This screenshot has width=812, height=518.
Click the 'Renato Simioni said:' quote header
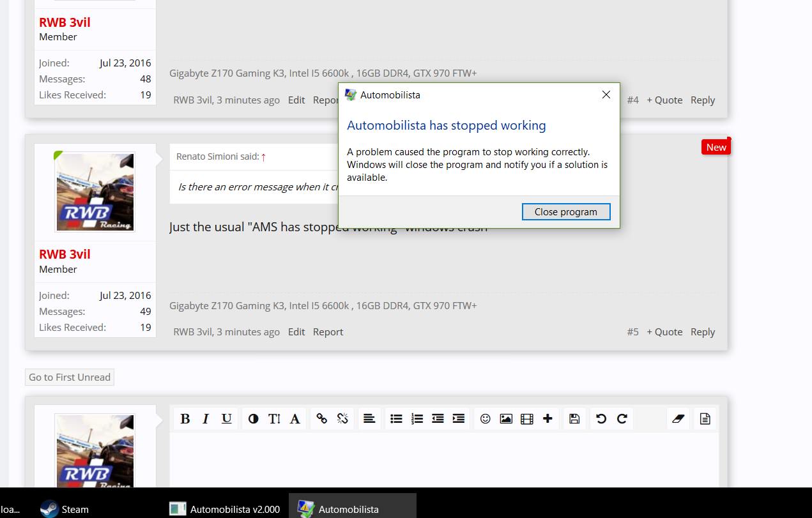click(217, 156)
